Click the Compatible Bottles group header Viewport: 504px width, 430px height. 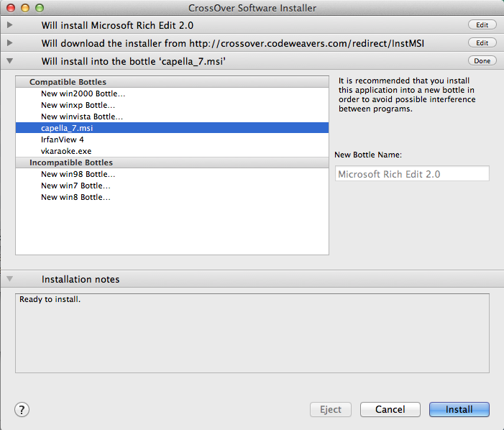(172, 82)
